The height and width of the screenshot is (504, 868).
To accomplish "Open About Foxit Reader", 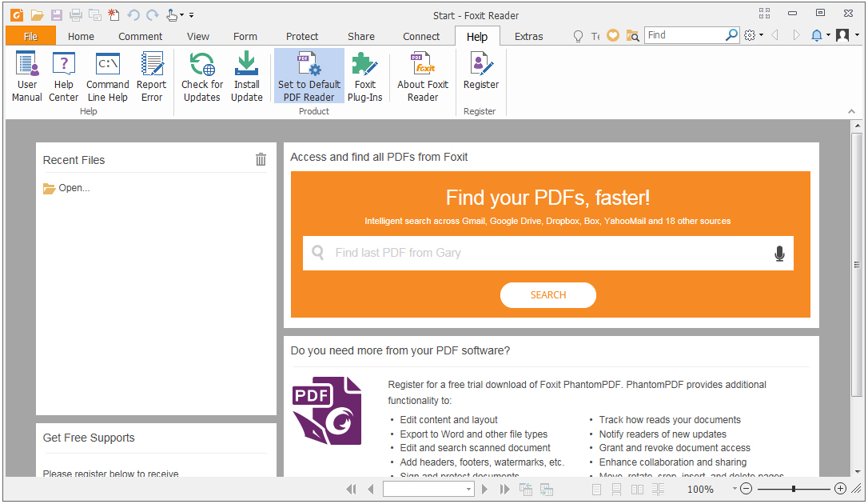I will [423, 77].
